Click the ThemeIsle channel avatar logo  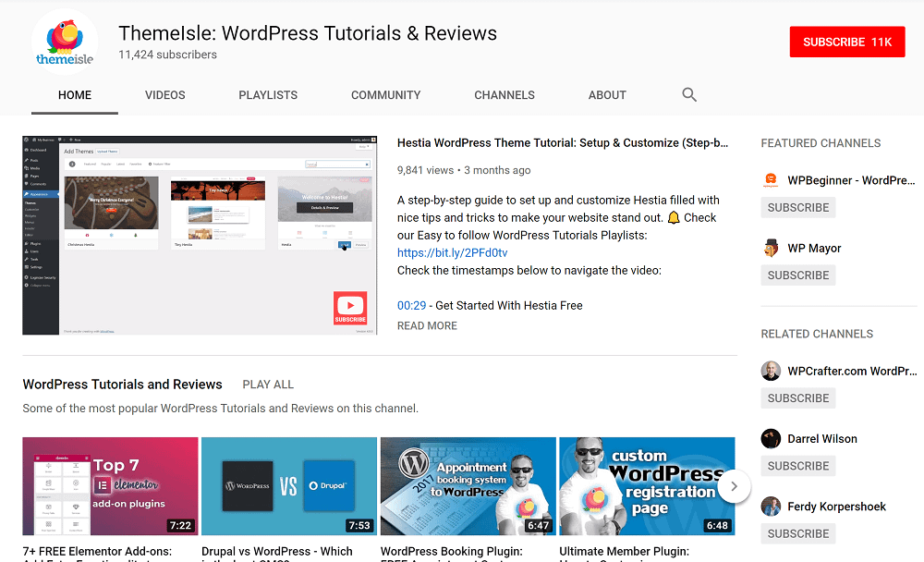(x=65, y=42)
